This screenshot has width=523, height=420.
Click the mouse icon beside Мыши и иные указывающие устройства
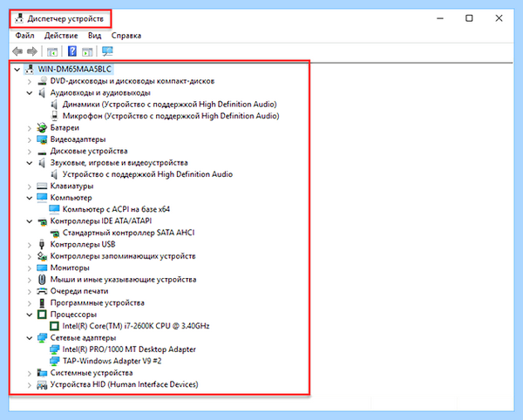(x=42, y=280)
